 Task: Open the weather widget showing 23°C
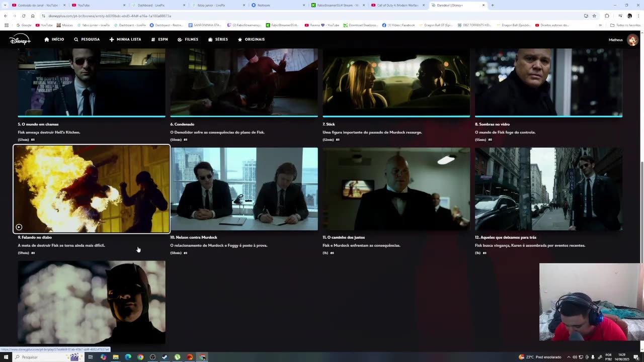pyautogui.click(x=540, y=357)
